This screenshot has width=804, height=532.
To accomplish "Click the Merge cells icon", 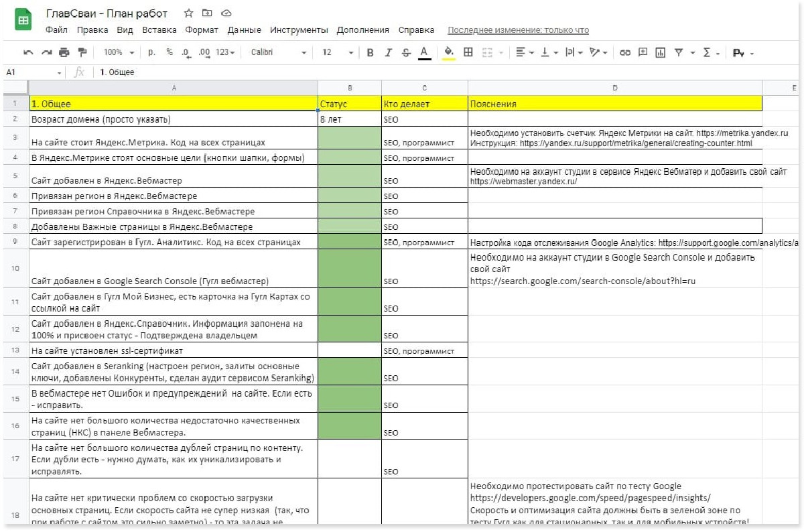I will coord(487,52).
